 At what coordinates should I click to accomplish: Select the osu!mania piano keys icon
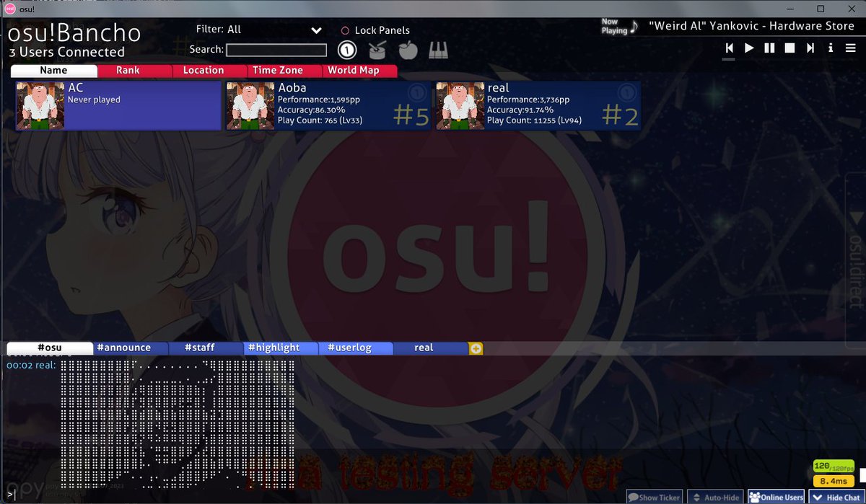point(438,50)
